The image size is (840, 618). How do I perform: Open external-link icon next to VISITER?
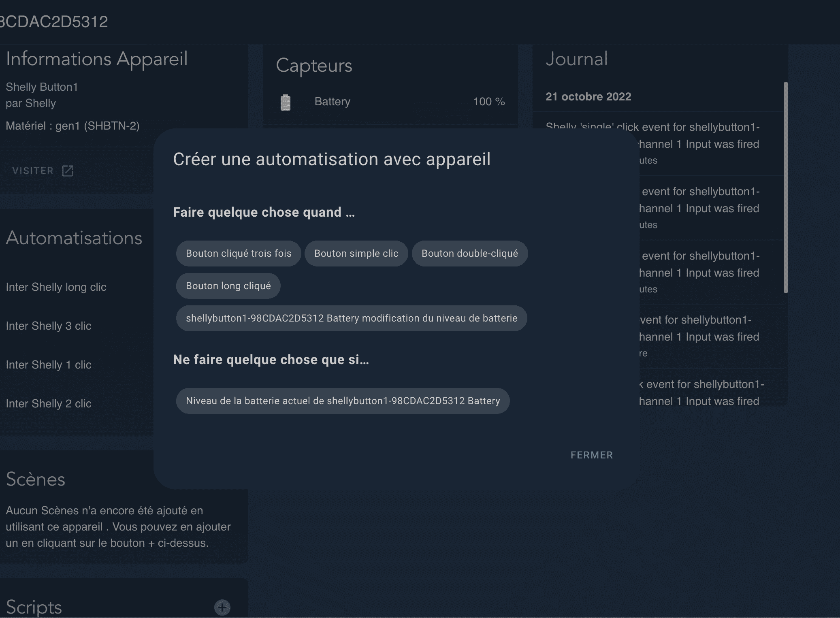pos(68,171)
